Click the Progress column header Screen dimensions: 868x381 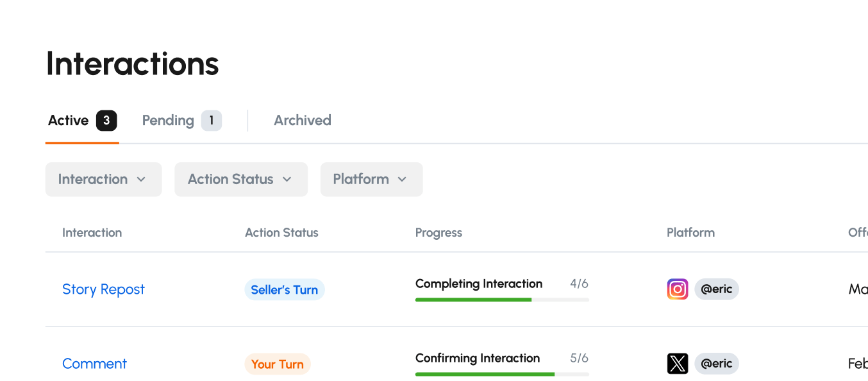(x=438, y=233)
